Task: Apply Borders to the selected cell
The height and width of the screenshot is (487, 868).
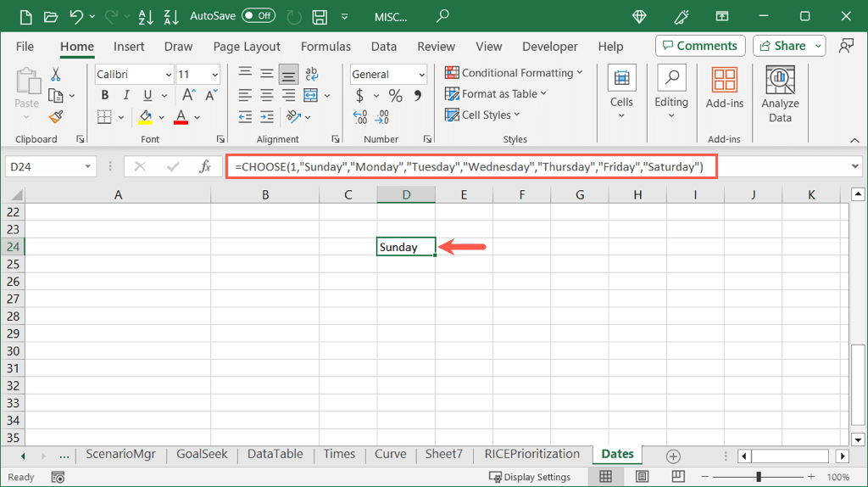Action: click(104, 117)
